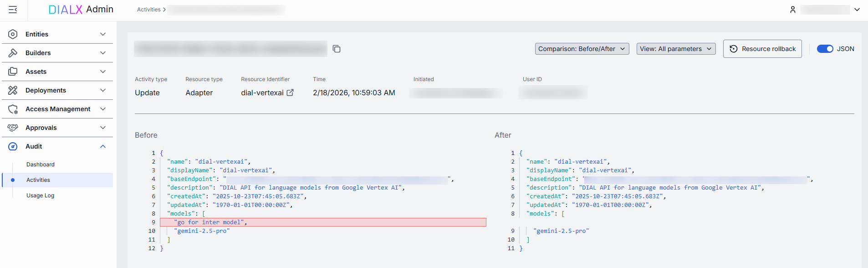Open the View: All parameters dropdown
The width and height of the screenshot is (868, 268).
coord(675,49)
